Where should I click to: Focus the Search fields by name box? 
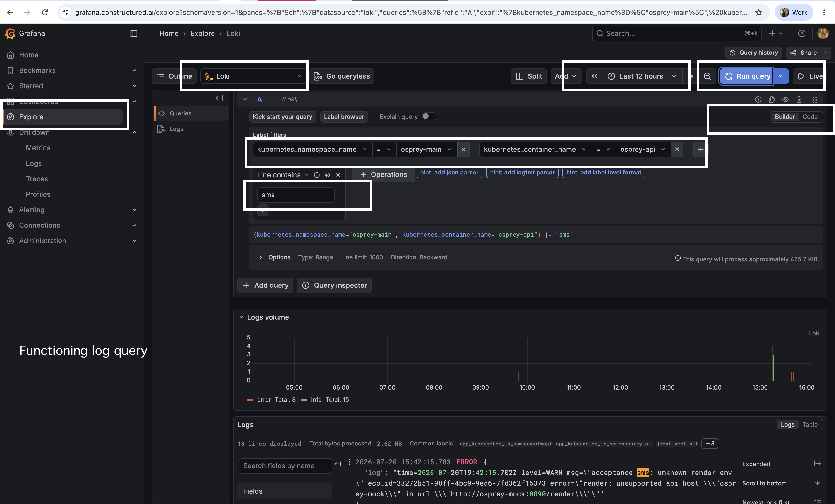(x=285, y=466)
